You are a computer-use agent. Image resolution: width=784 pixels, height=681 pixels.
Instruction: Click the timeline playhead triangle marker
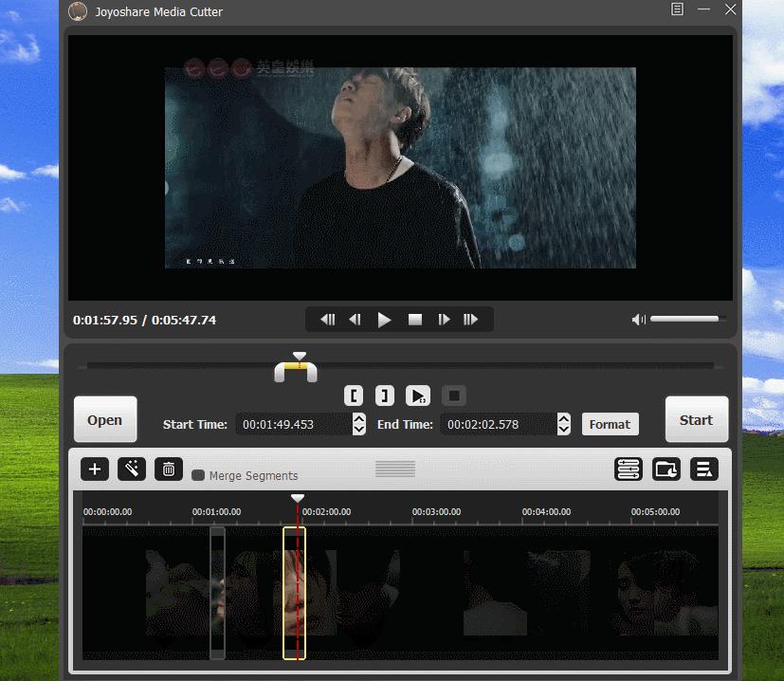[298, 498]
